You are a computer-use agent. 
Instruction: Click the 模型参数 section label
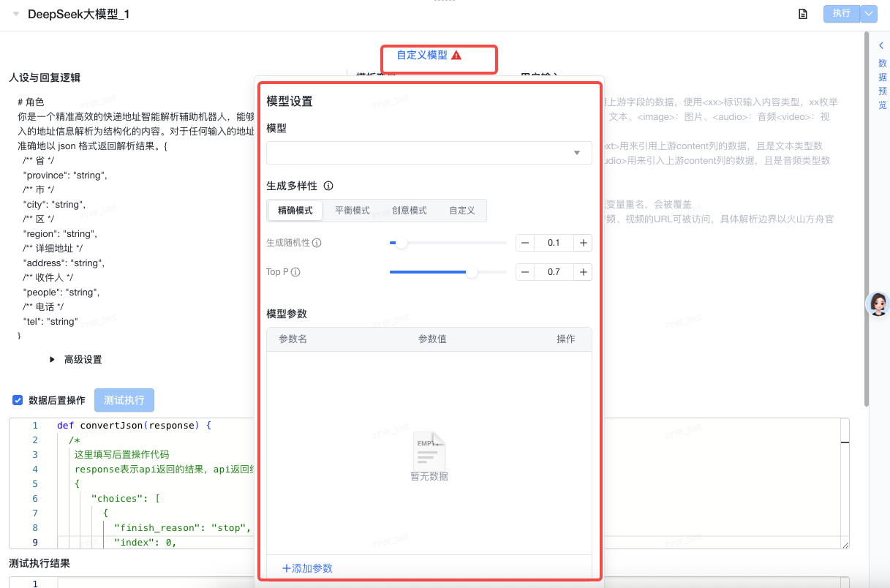(287, 314)
